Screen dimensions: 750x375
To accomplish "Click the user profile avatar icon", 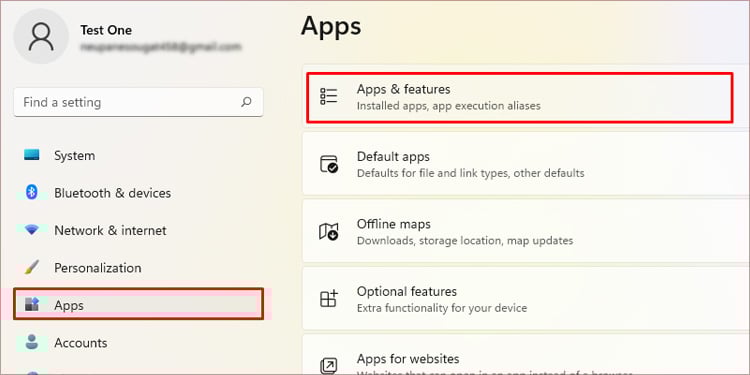I will (x=41, y=36).
